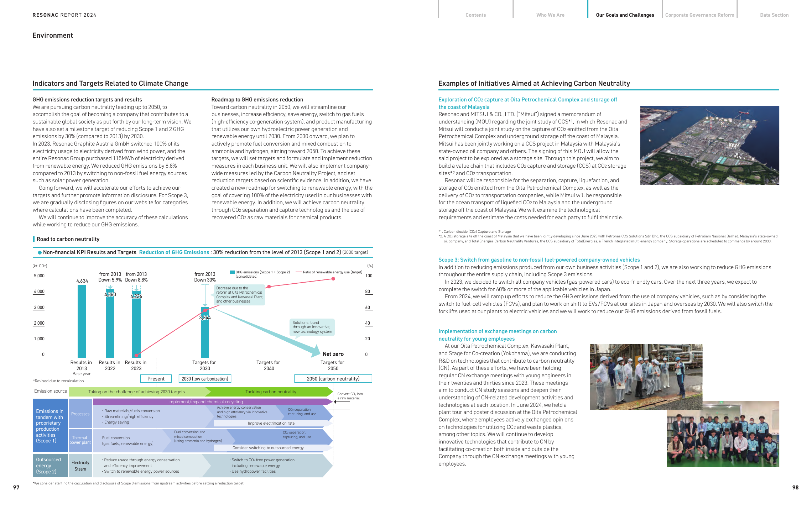Click the 4,226 bar value for 2023

[136, 296]
